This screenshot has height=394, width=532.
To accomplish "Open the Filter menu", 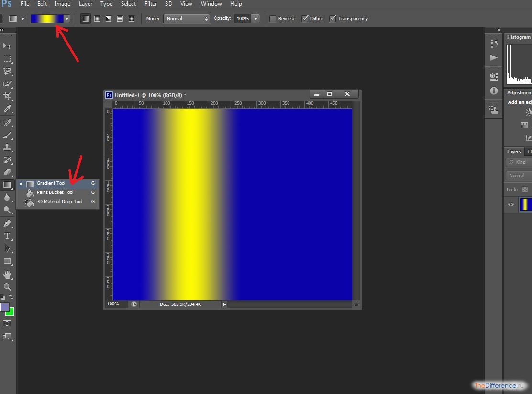I will click(x=151, y=4).
